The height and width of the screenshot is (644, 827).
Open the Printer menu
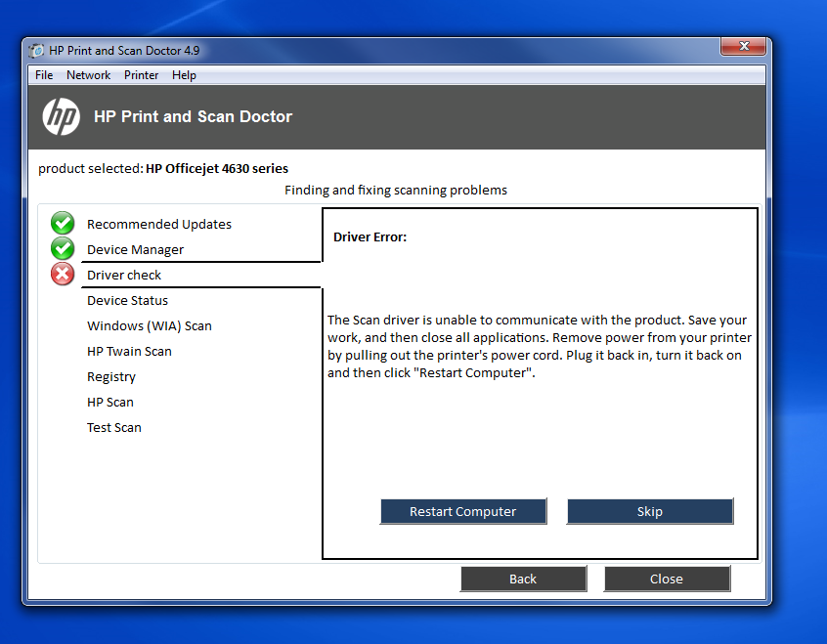[142, 75]
